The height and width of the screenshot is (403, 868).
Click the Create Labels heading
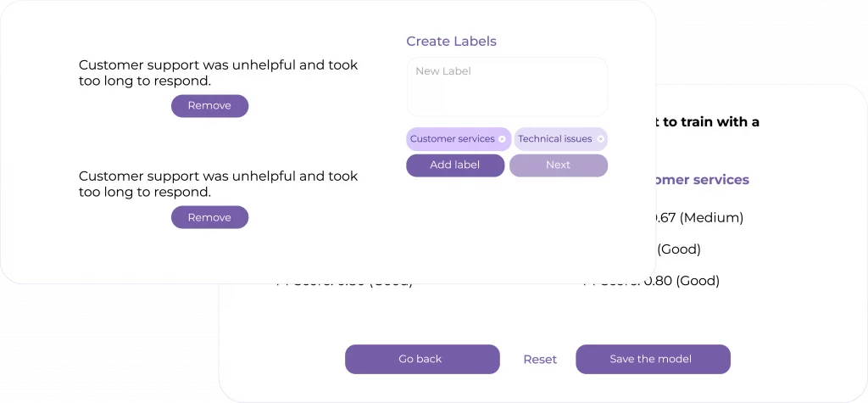pos(451,42)
